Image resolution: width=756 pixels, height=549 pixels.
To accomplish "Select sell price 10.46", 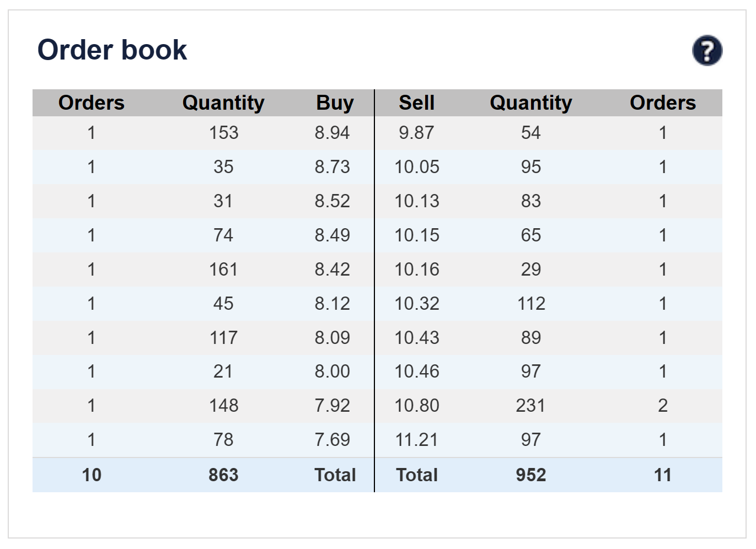I will click(x=417, y=372).
